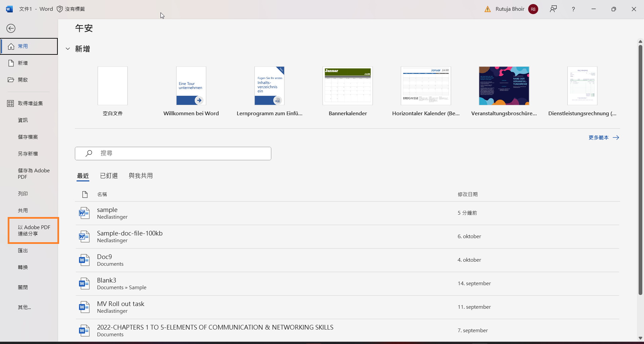Click the 取得增益集 add-ins grid icon
The height and width of the screenshot is (344, 644).
11,103
